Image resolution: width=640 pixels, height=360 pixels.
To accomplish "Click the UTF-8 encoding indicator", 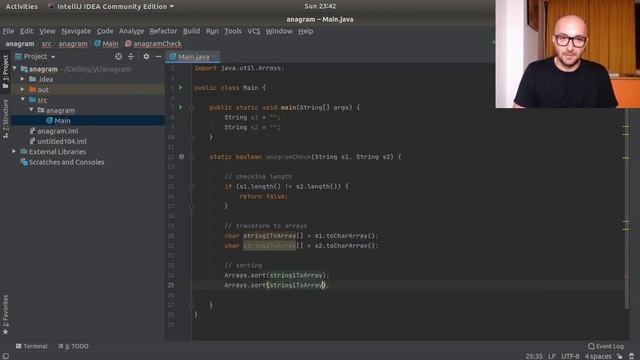I will 570,356.
